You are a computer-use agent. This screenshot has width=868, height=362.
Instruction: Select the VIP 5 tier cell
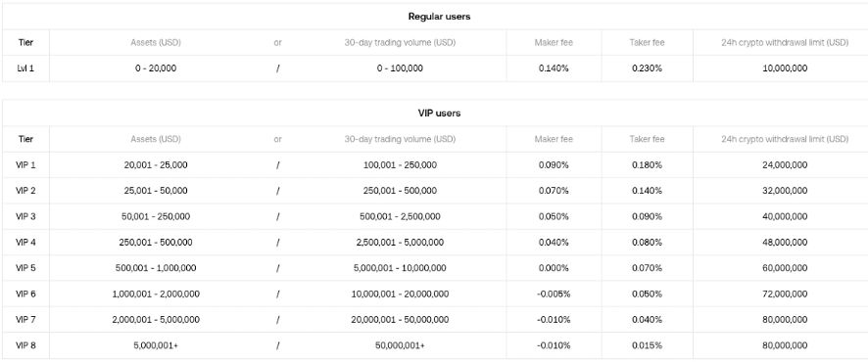(x=26, y=268)
